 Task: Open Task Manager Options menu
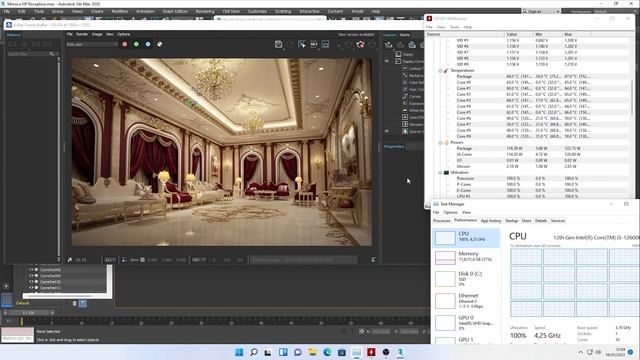point(450,213)
